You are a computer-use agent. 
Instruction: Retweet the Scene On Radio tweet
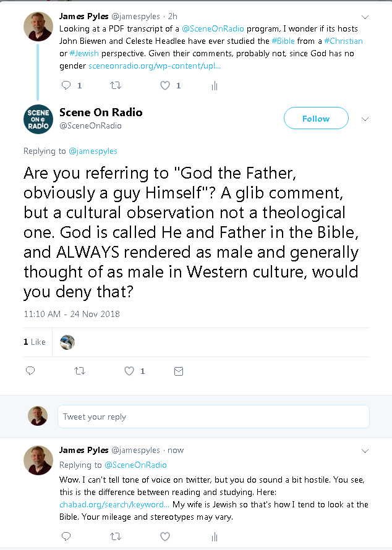tap(80, 371)
